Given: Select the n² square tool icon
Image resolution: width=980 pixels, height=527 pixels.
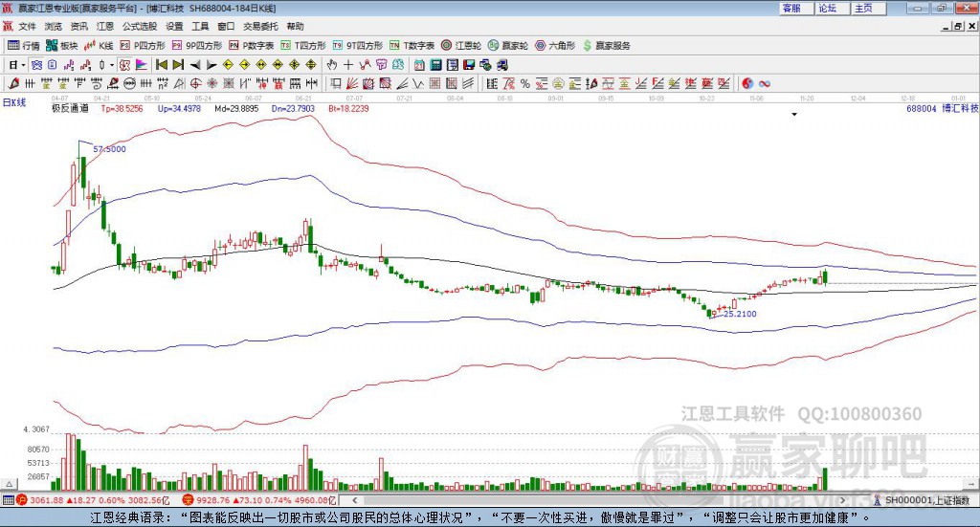Looking at the screenshot, I should click(x=163, y=83).
